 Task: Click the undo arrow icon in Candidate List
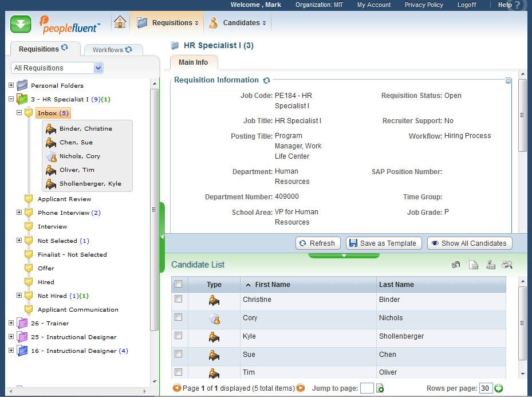coord(456,265)
